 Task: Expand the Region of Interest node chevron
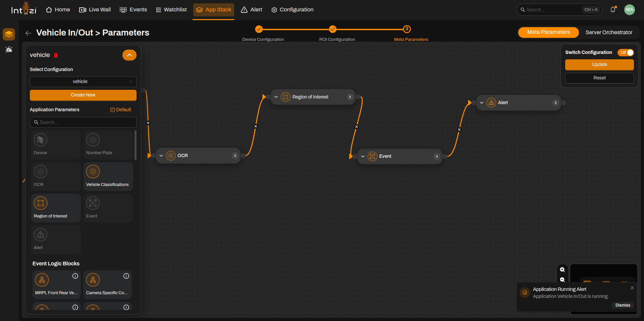[276, 97]
